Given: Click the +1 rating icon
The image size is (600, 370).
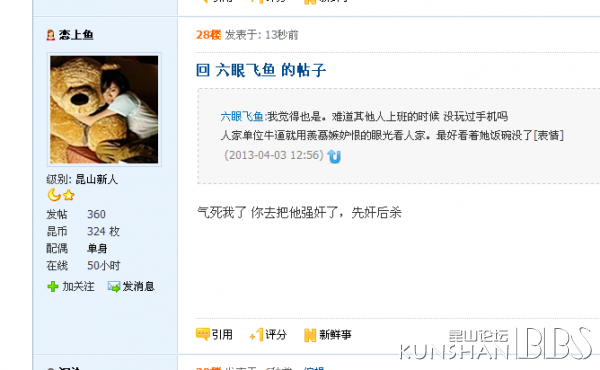Looking at the screenshot, I should [x=256, y=334].
